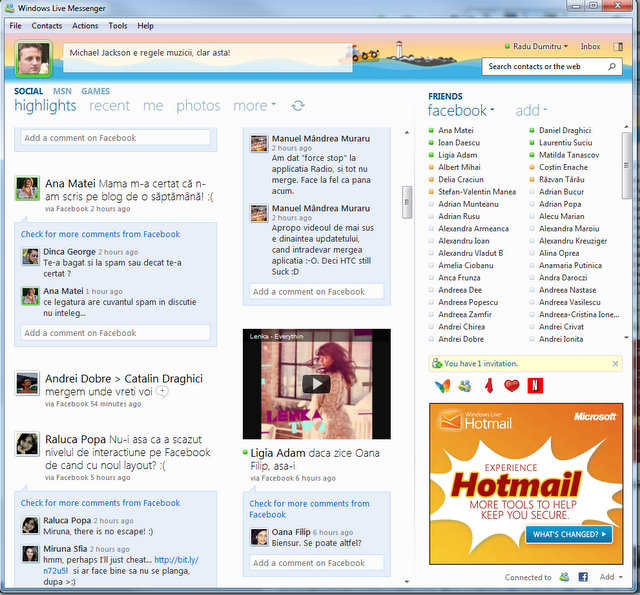Open the Netflix N icon
The width and height of the screenshot is (640, 595).
click(x=535, y=385)
